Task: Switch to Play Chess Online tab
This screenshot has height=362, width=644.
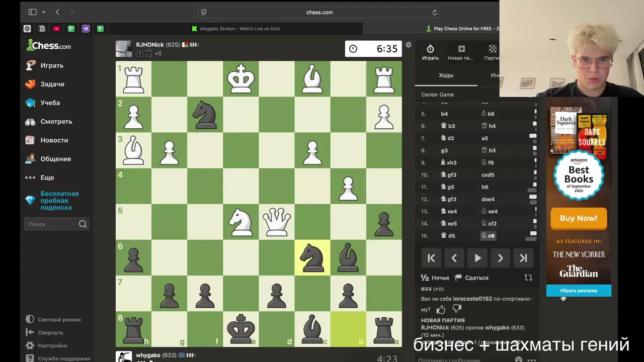Action: pyautogui.click(x=462, y=29)
